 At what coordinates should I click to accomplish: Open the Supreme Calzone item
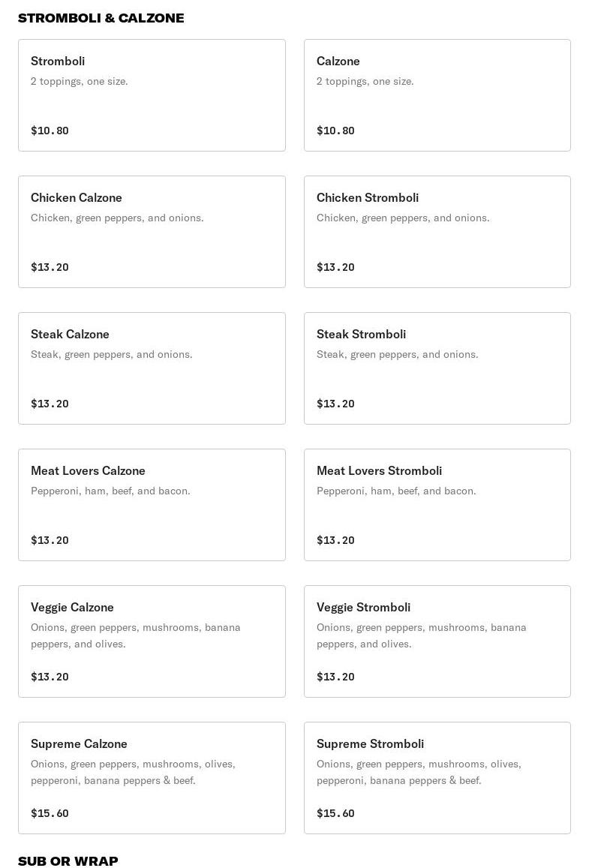[x=152, y=778]
